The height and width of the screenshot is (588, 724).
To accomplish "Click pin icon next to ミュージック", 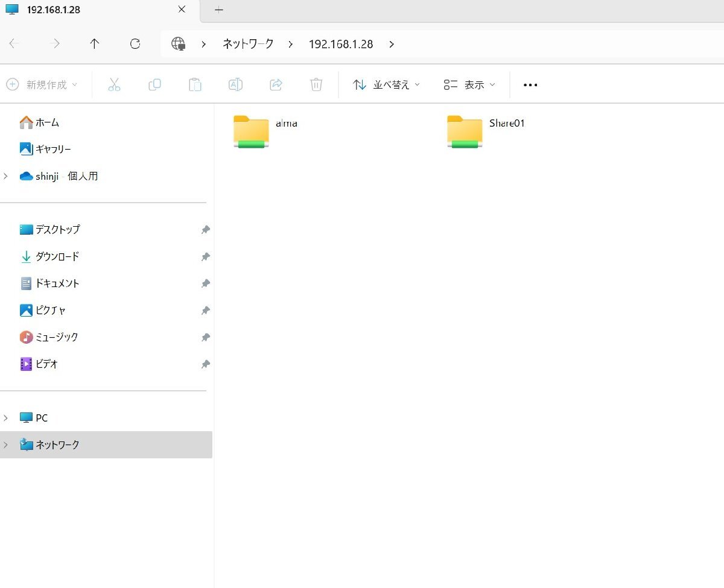I will 206,337.
